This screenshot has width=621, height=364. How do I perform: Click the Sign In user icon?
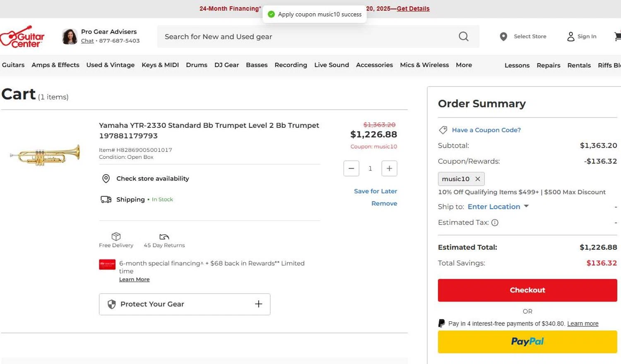click(x=571, y=37)
